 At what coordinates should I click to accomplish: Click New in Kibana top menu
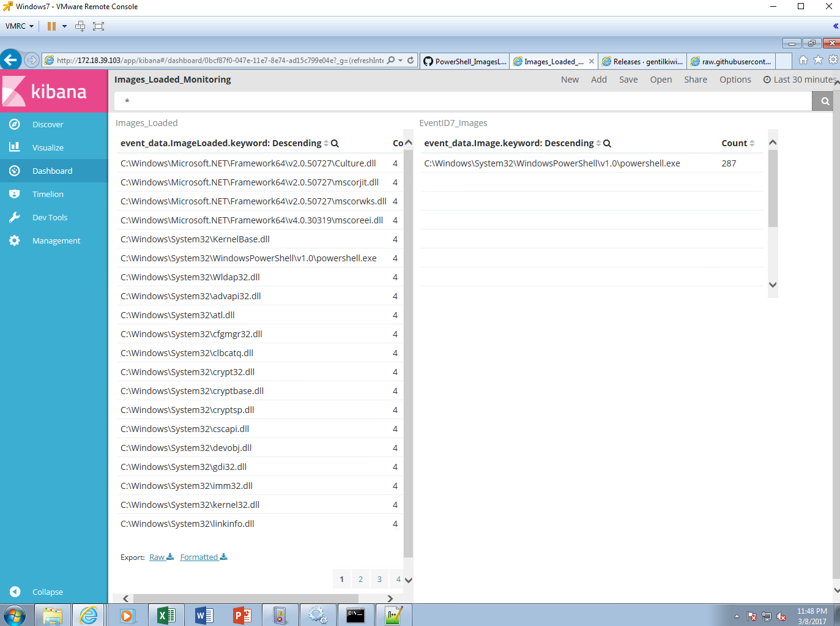coord(570,80)
